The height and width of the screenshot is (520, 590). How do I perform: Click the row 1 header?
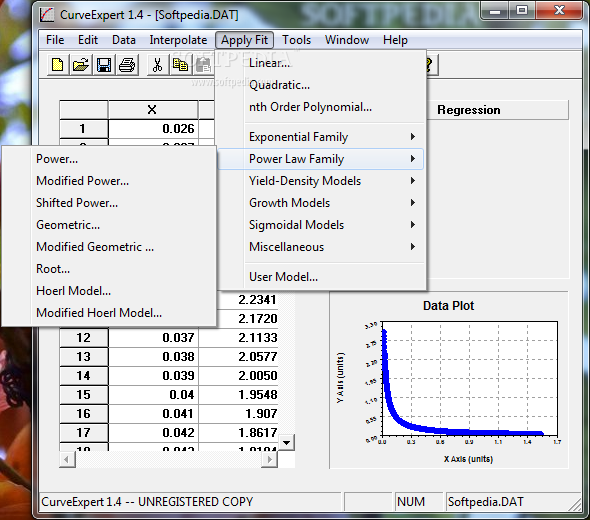pos(84,129)
